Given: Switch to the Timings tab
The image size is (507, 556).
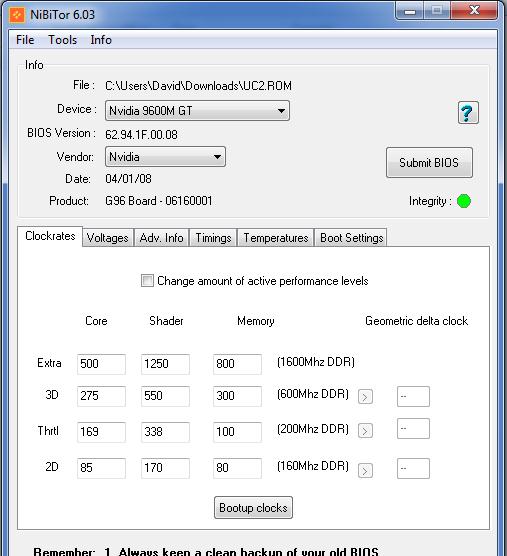Looking at the screenshot, I should point(213,238).
